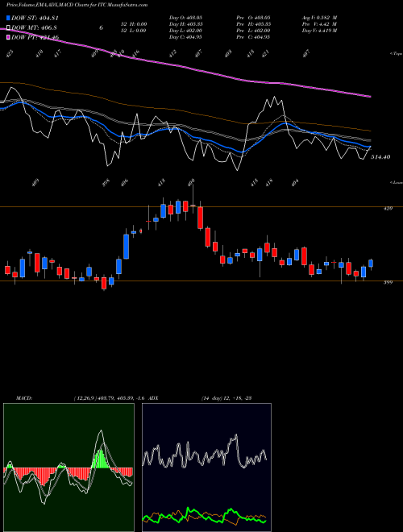This screenshot has width=403, height=532.
Task: Click the green line in the ADX panel
Action: 204,517
